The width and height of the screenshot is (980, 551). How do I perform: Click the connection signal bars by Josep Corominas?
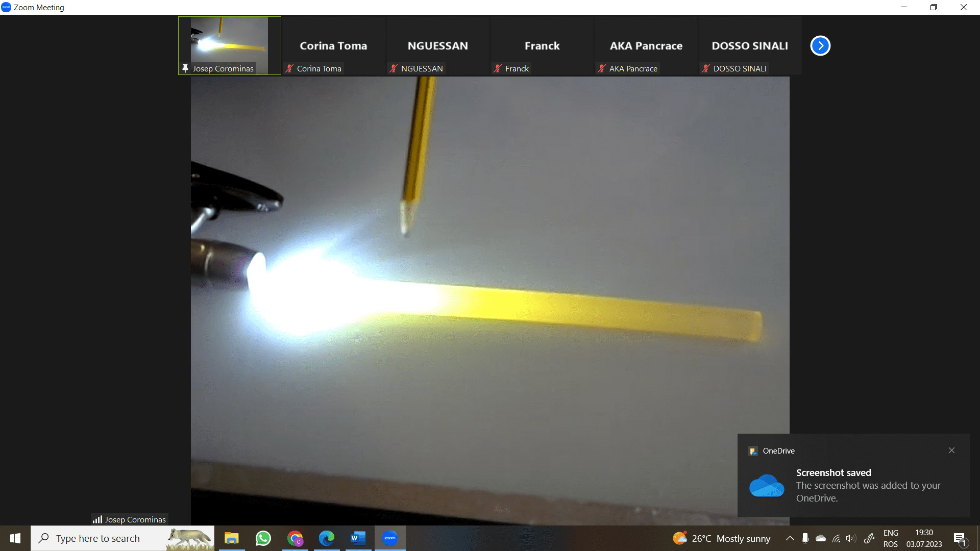(x=97, y=519)
